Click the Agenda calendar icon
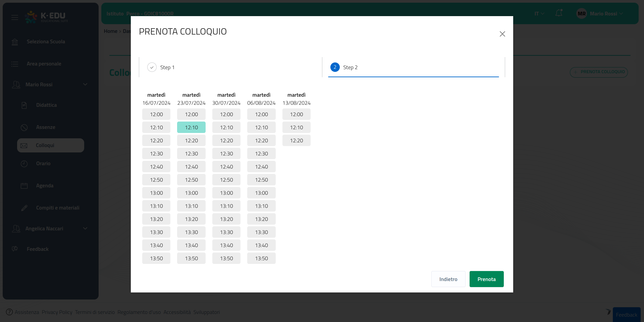Screen dimensions: 644x322 24,186
